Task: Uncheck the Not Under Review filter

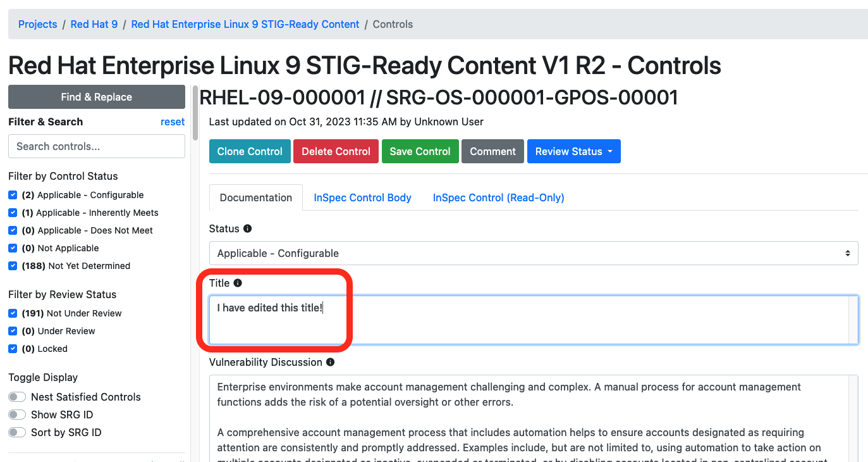Action: click(13, 313)
